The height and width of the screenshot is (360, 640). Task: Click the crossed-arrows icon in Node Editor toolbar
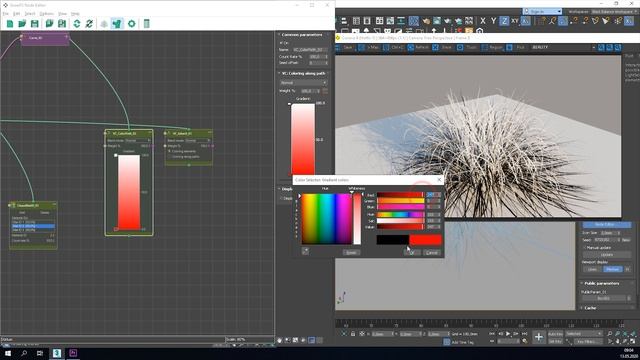(x=89, y=24)
